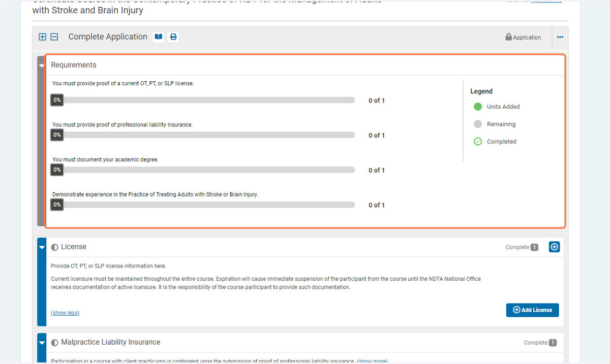The width and height of the screenshot is (610, 364).
Task: Open the book guide icon
Action: [159, 37]
